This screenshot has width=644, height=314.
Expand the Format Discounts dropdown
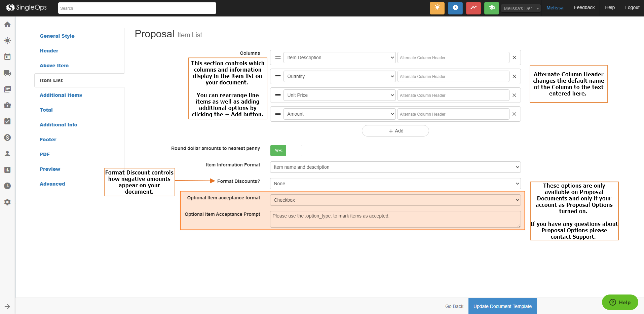pos(395,184)
